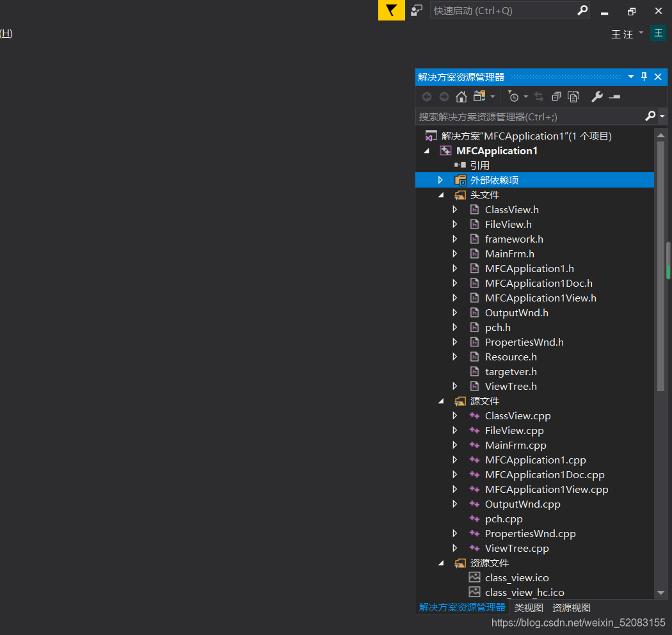The height and width of the screenshot is (635, 672).
Task: Click the framework.h file icon
Action: 474,239
